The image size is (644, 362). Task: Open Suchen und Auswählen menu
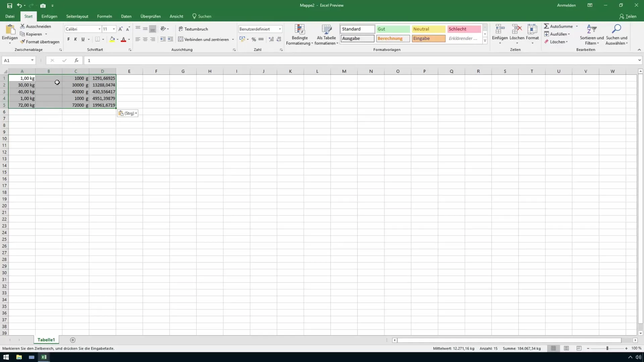click(x=616, y=35)
